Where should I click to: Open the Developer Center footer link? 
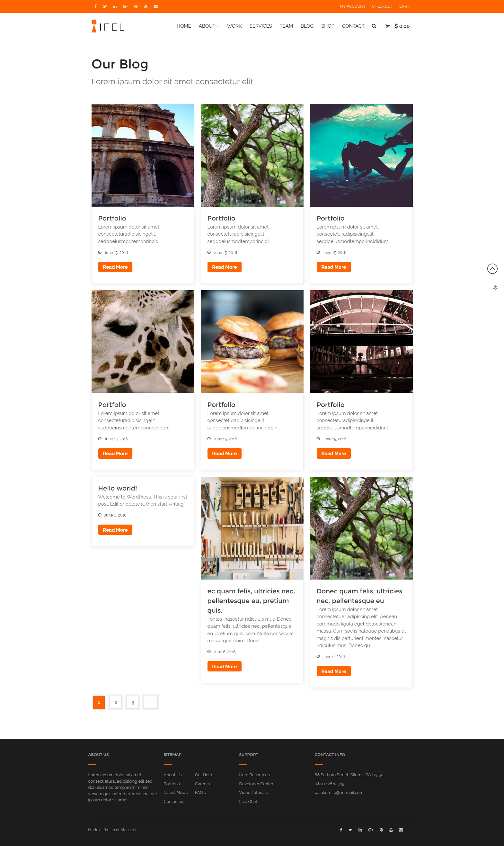(x=256, y=784)
